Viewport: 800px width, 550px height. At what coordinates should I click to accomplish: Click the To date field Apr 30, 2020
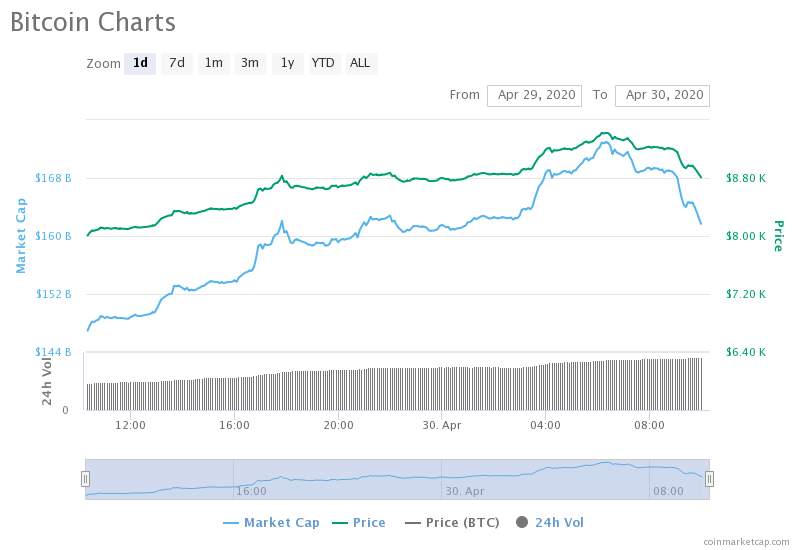(x=662, y=95)
